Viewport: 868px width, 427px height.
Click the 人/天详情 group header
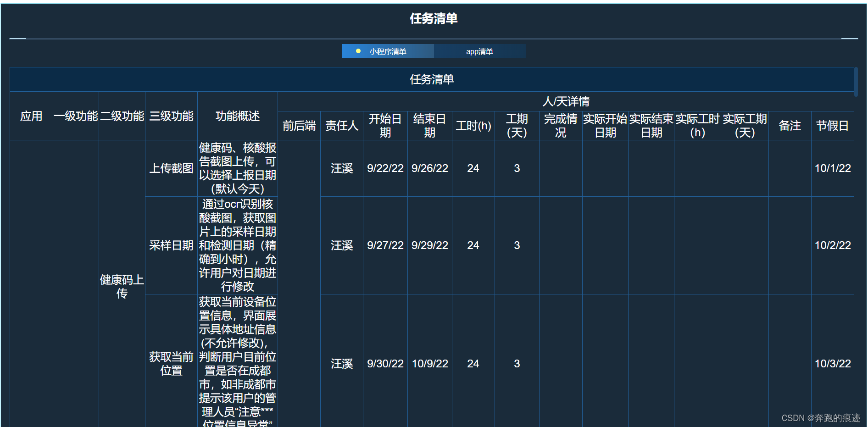click(x=566, y=101)
